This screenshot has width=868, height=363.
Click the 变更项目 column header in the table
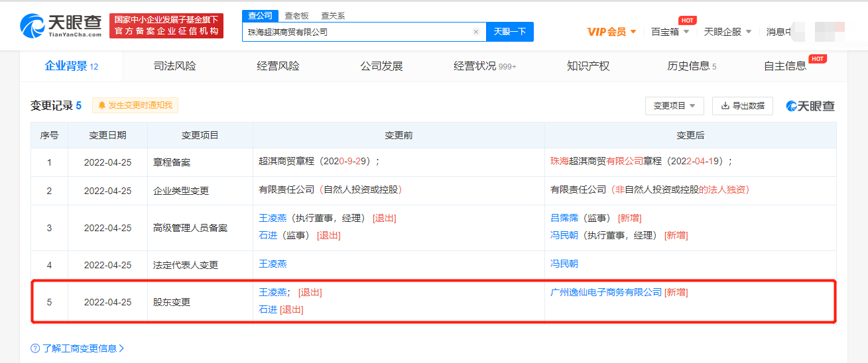200,135
